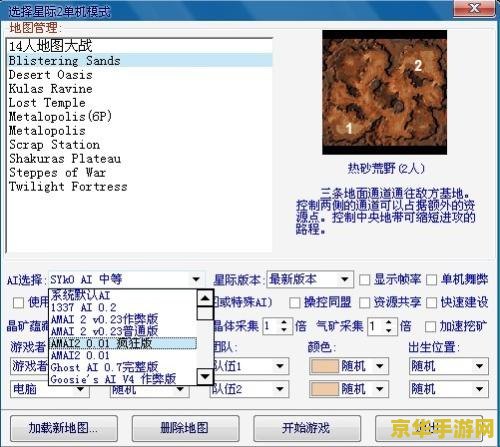This screenshot has height=447, width=500.
Task: Select Ghost AI 0.7完整版 option
Action: [123, 367]
